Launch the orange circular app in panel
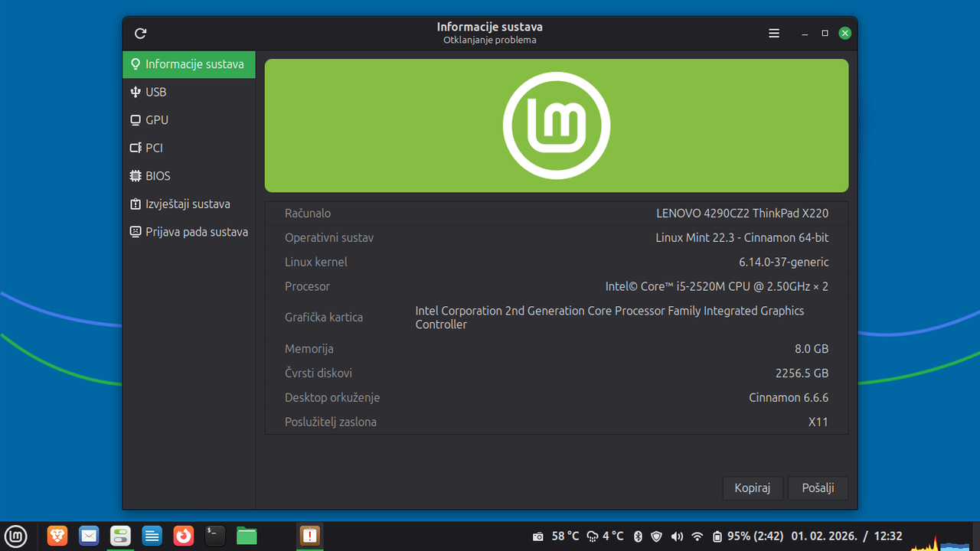 (x=184, y=536)
